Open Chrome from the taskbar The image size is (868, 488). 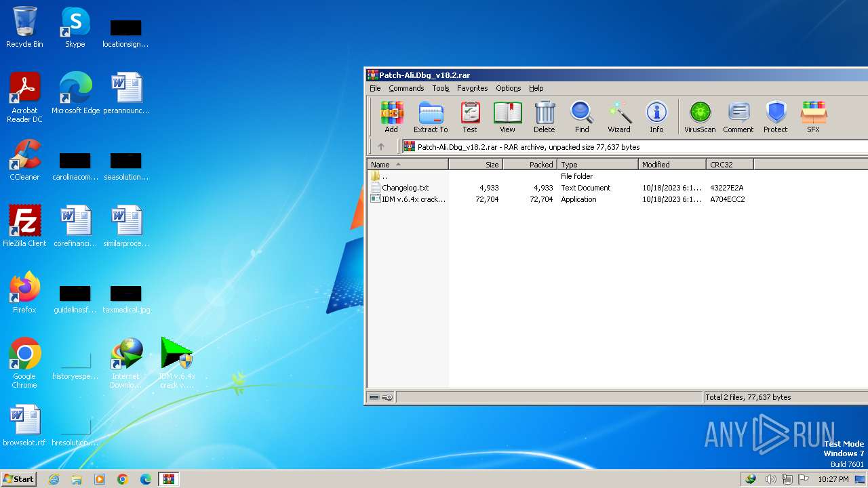123,479
